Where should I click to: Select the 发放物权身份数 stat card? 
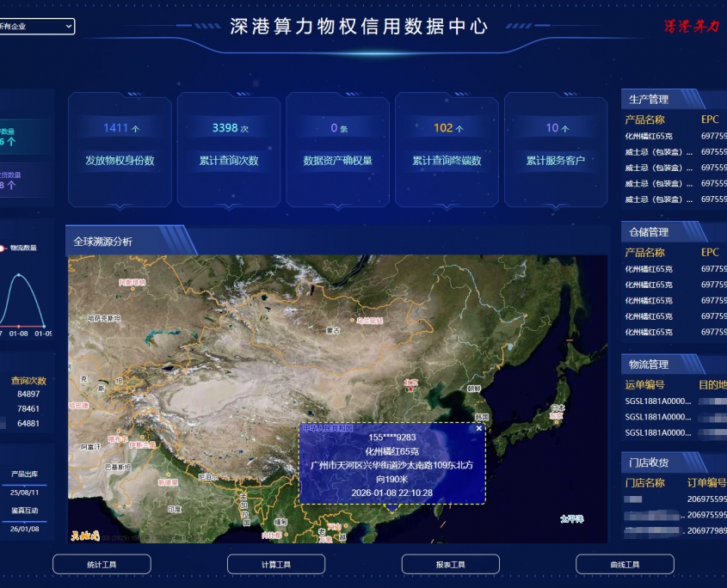tap(120, 150)
